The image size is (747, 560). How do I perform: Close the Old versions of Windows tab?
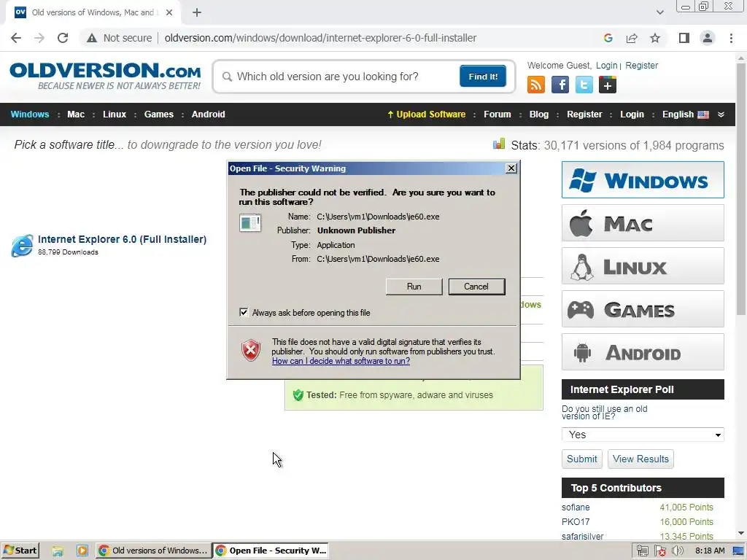(169, 12)
